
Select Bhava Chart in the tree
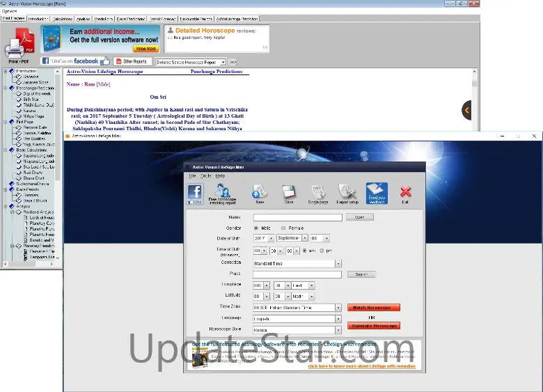pos(33,178)
